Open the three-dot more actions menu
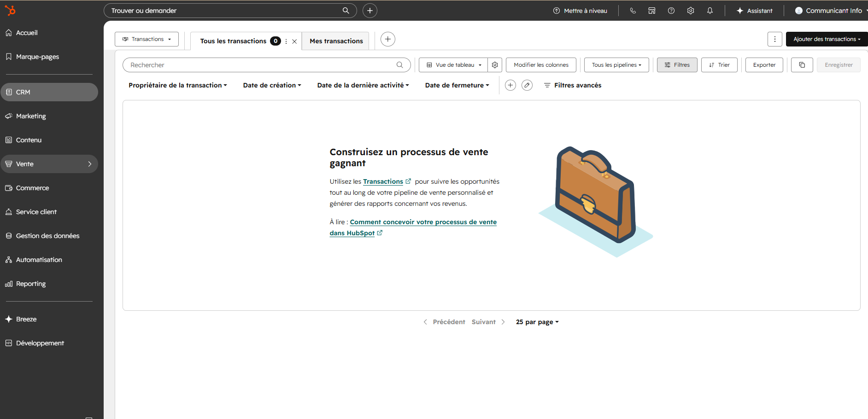868x419 pixels. (x=775, y=39)
